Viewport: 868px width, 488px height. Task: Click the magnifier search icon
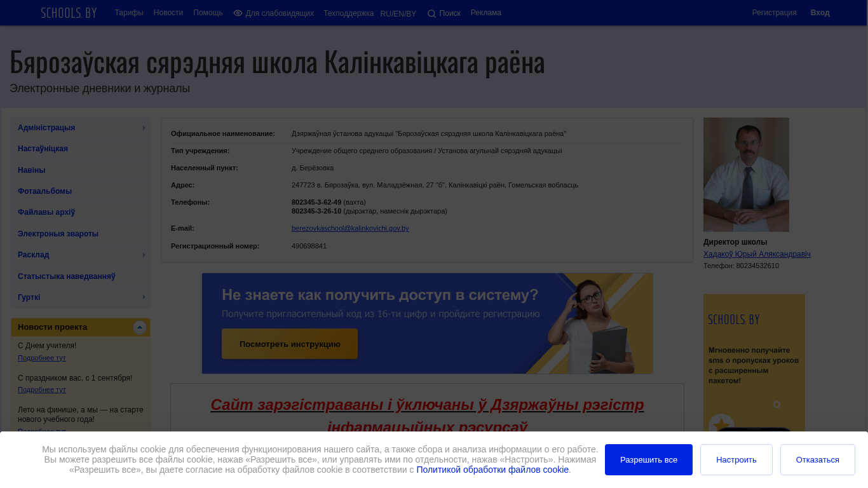[x=431, y=13]
